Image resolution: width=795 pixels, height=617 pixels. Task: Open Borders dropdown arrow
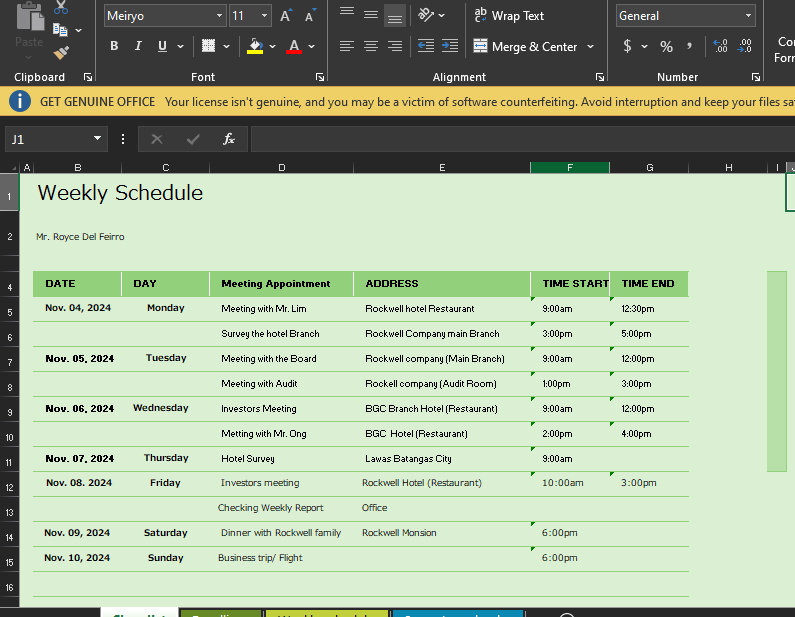point(227,47)
